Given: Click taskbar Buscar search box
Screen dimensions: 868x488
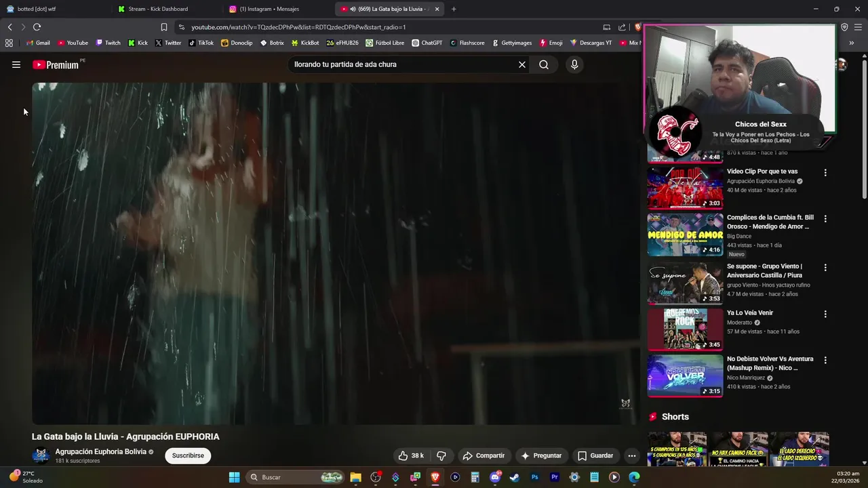Looking at the screenshot, I should 296,477.
